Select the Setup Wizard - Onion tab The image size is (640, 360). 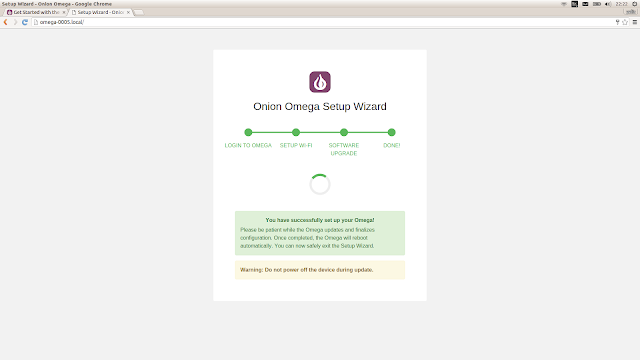[x=100, y=12]
